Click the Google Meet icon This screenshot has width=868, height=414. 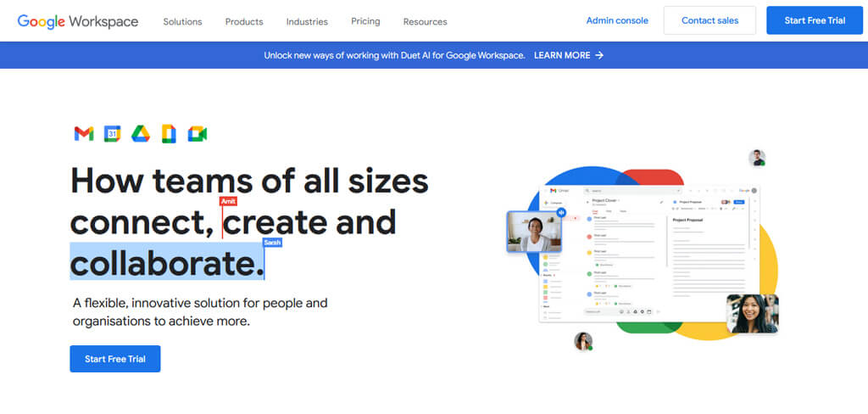[197, 133]
